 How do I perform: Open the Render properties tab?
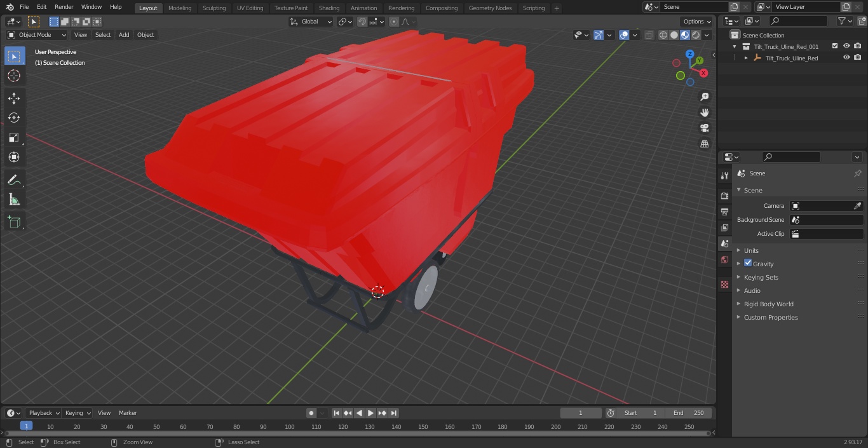[x=724, y=196]
